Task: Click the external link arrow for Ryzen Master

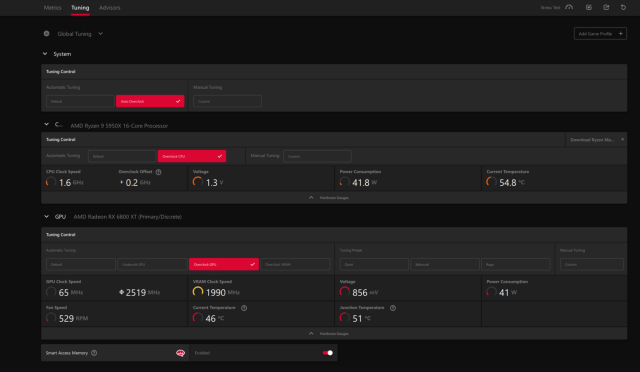Action: (622, 139)
